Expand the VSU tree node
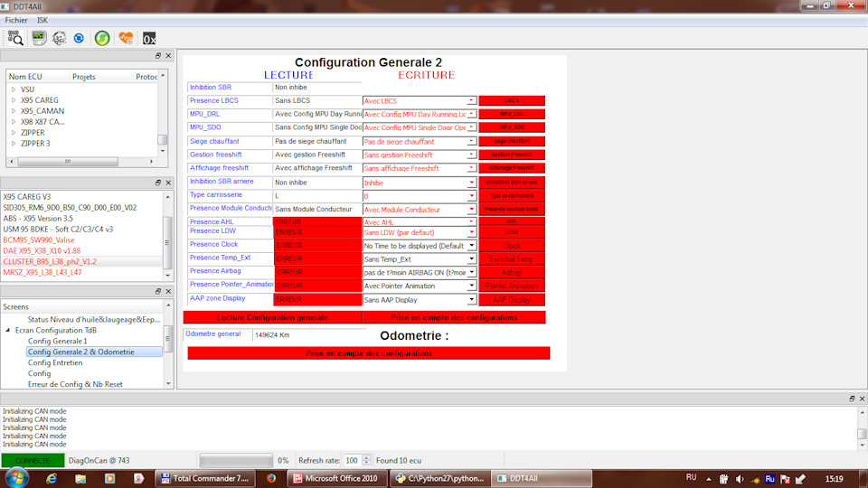The height and width of the screenshot is (488, 868). click(14, 89)
